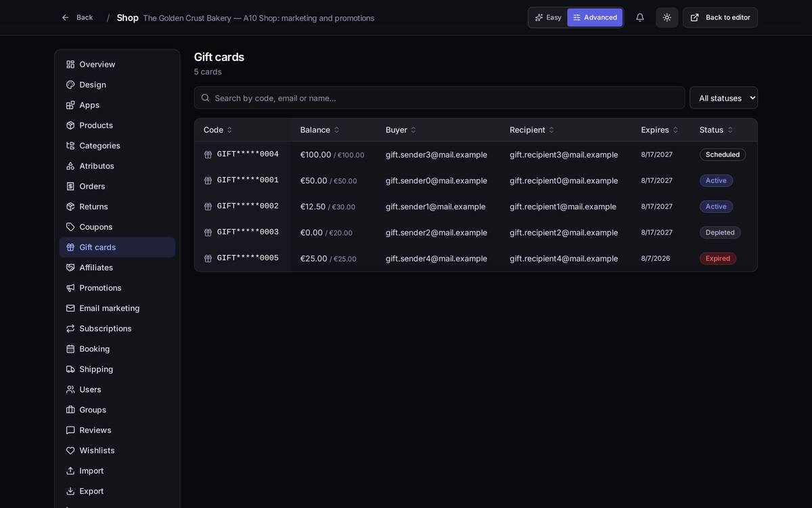Screen dimensions: 812x508
Task: Open the Gift cards menu item
Action: pyautogui.click(x=117, y=247)
